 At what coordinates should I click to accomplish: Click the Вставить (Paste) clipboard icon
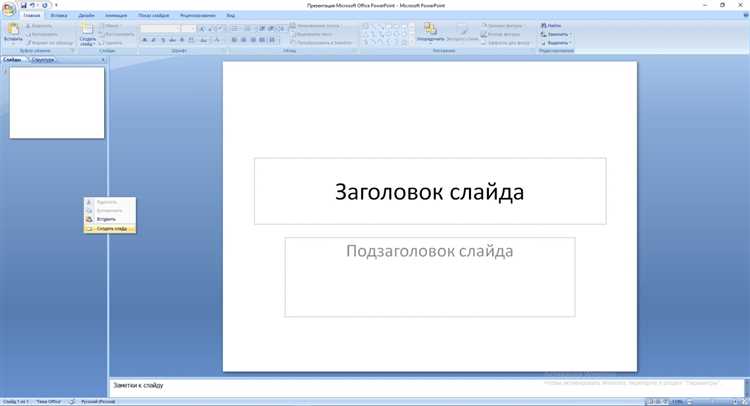[13, 29]
